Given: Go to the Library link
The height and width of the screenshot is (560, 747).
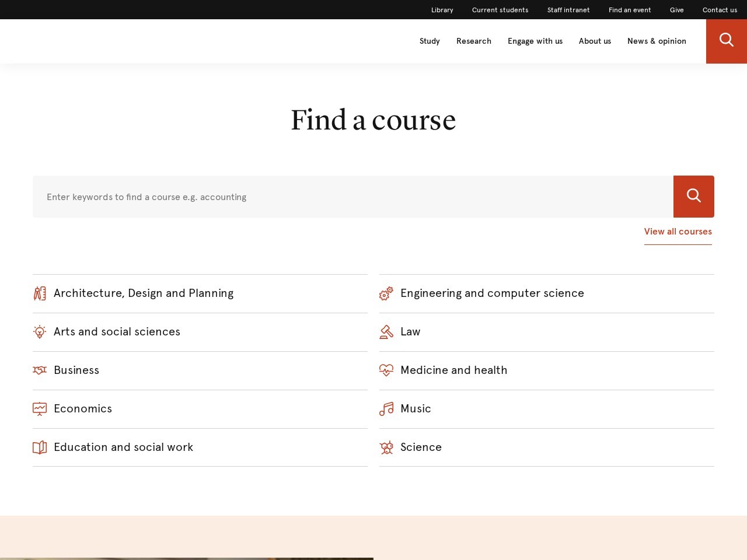Looking at the screenshot, I should tap(442, 10).
